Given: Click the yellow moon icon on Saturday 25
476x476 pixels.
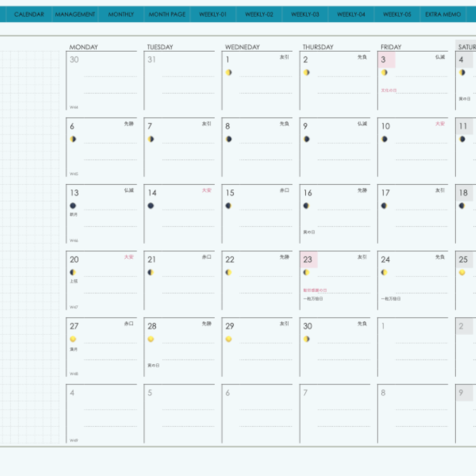Looking at the screenshot, I should [x=462, y=272].
